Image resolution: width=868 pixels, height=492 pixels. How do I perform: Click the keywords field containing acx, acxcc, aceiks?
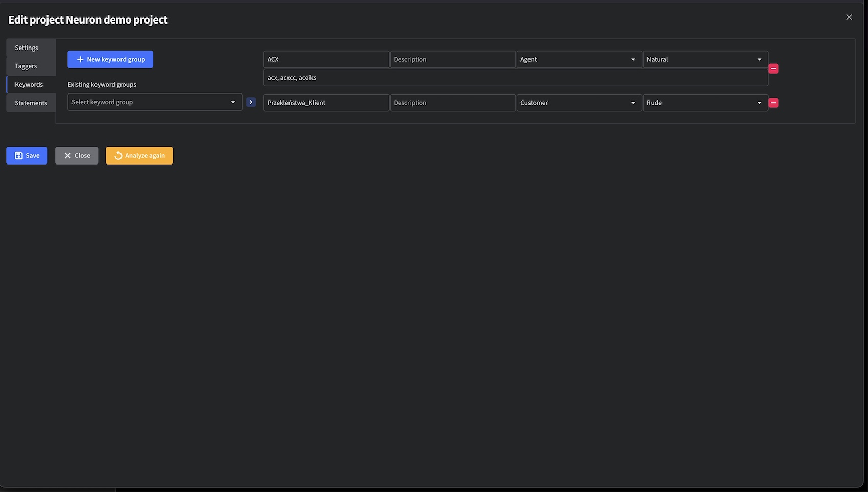pos(516,78)
